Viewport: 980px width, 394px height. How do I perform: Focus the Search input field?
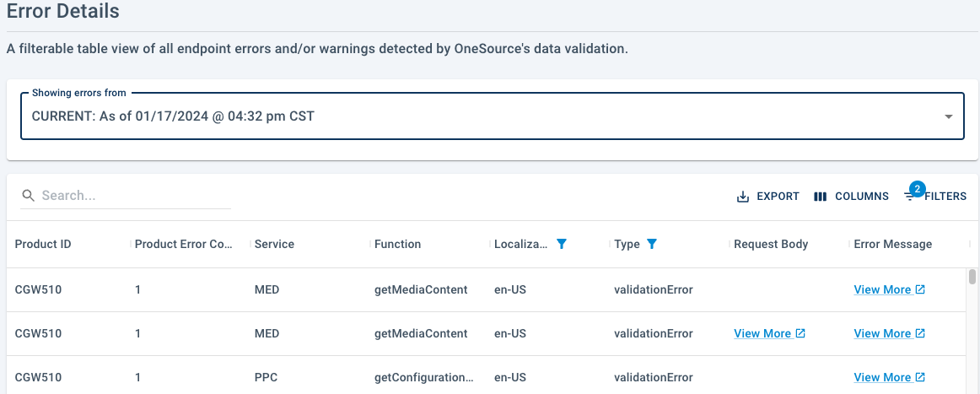click(136, 196)
